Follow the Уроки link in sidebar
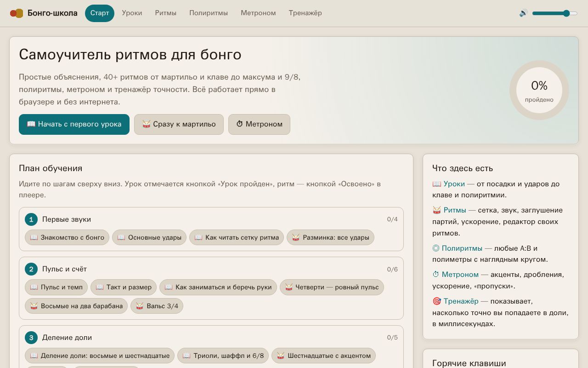The width and height of the screenshot is (588, 368). tap(449, 184)
